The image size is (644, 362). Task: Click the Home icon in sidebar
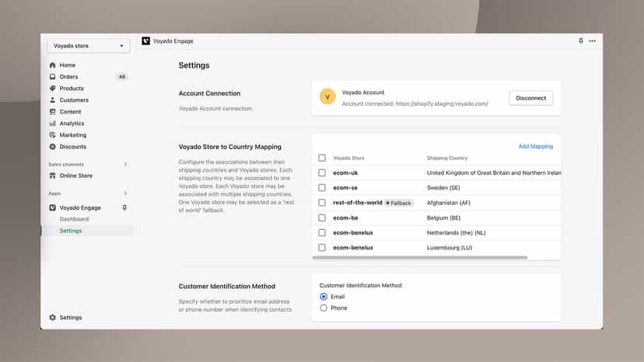pyautogui.click(x=53, y=64)
